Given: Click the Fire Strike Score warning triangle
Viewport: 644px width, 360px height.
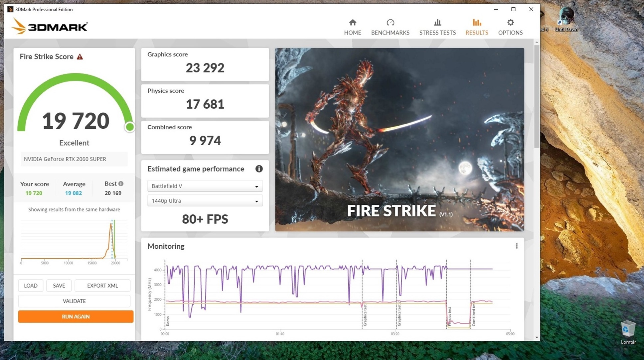Looking at the screenshot, I should pyautogui.click(x=80, y=57).
